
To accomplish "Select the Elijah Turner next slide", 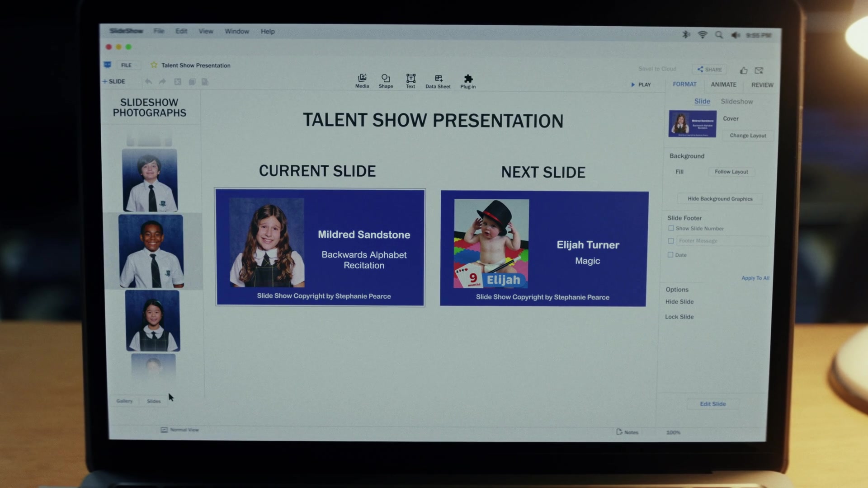I will (x=544, y=249).
